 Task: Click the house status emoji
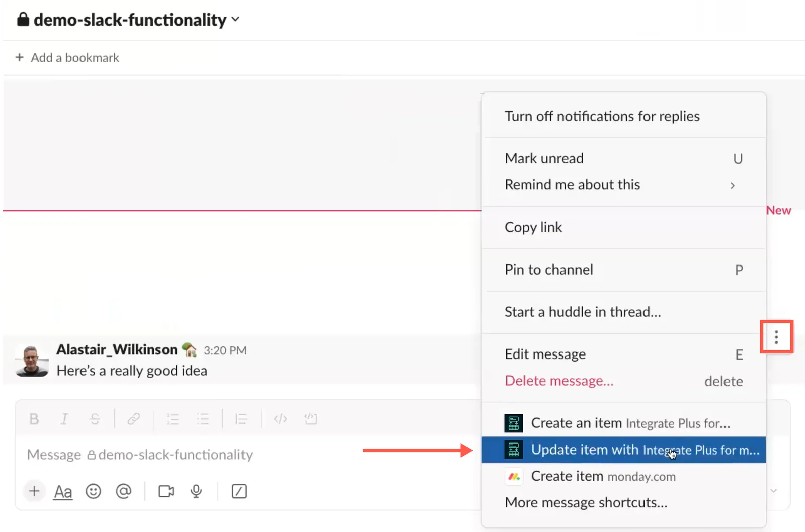point(189,349)
